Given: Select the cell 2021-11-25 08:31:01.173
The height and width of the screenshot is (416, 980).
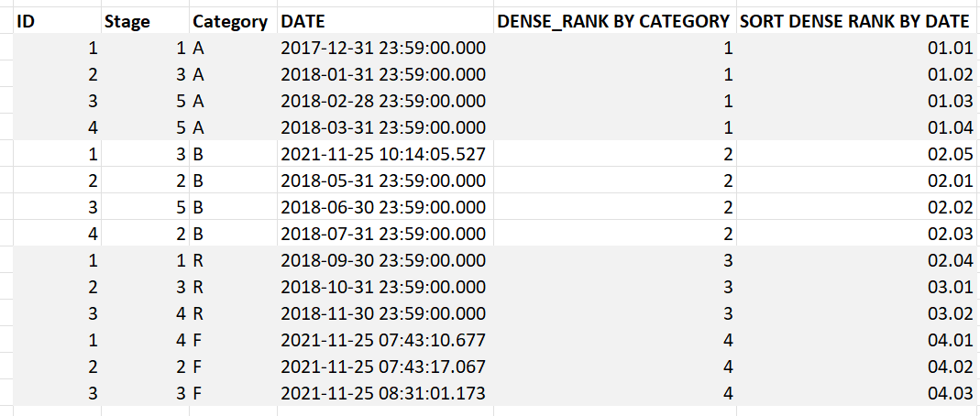Looking at the screenshot, I should [x=385, y=393].
